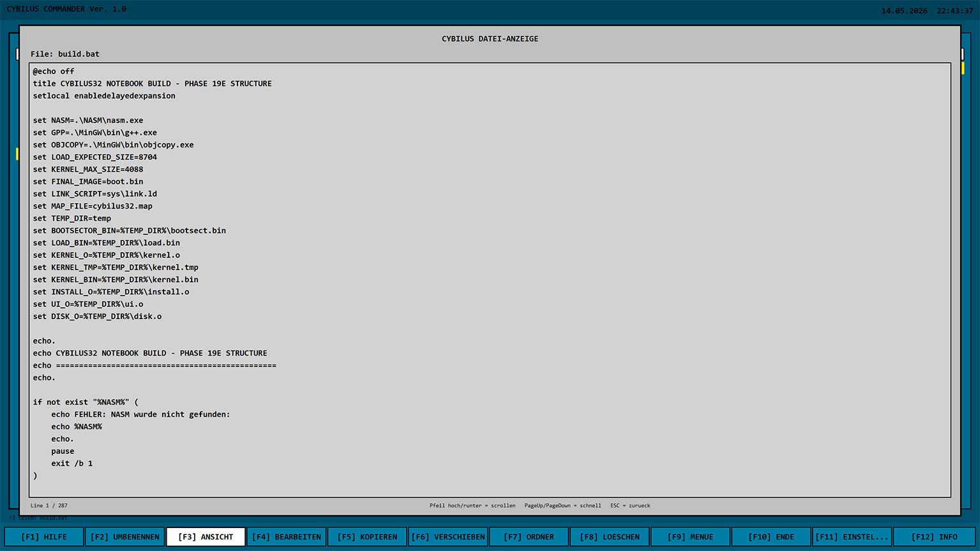Click the 'exit /b 1' line
This screenshot has height=551, width=980.
pyautogui.click(x=72, y=464)
